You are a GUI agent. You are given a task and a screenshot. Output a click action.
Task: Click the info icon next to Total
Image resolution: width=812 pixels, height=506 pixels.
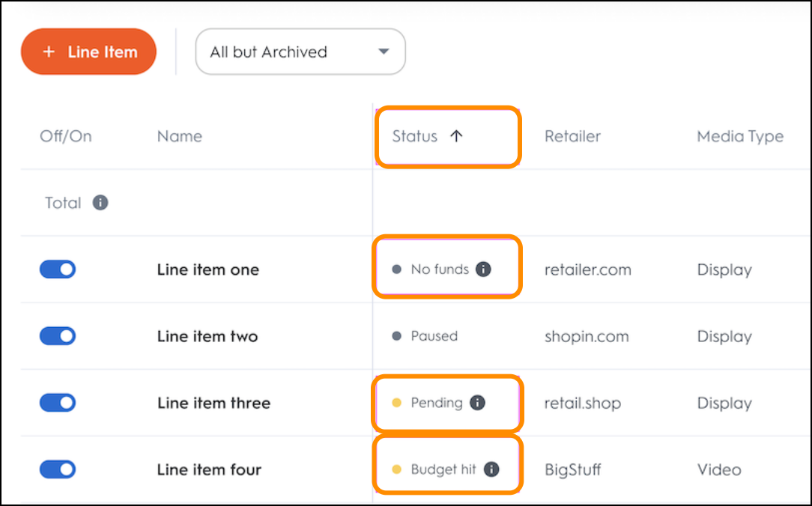tap(100, 203)
